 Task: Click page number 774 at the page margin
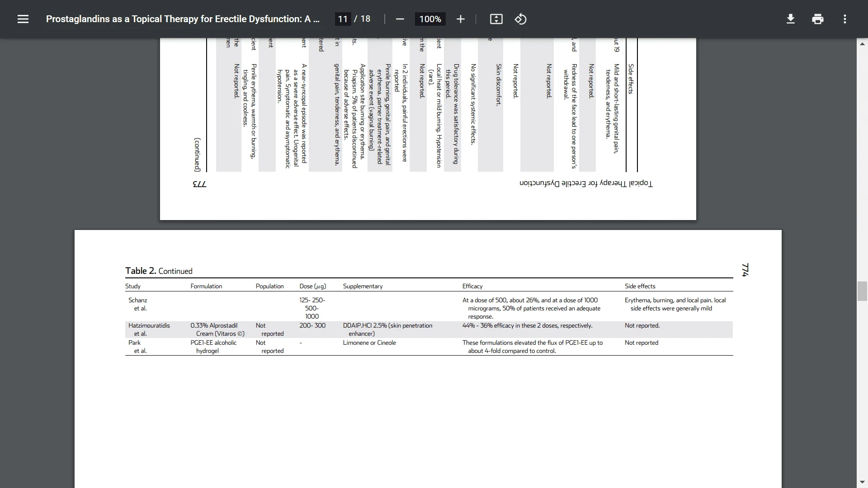[x=745, y=270]
